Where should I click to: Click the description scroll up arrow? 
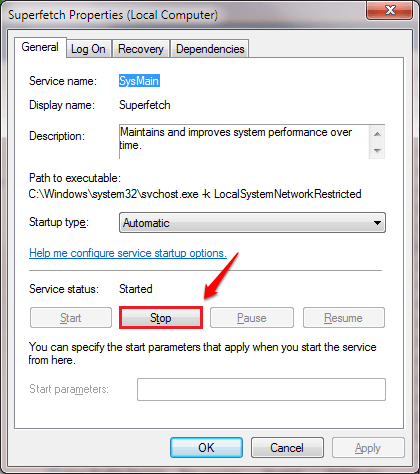(x=377, y=134)
